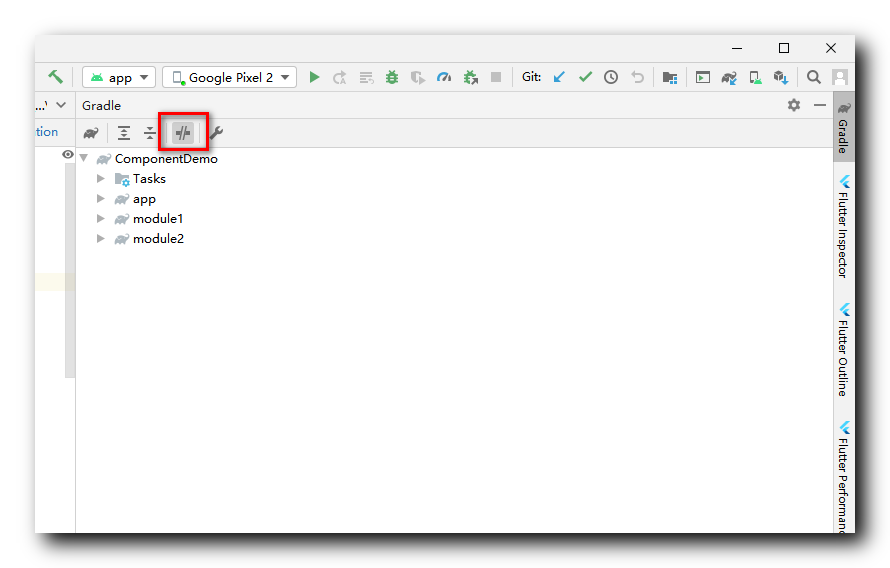Open Gradle panel options gear
890x568 pixels.
pos(794,105)
